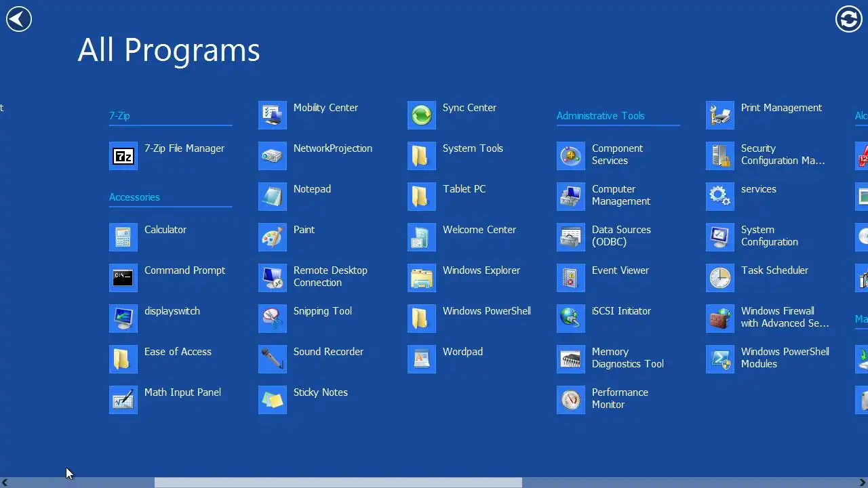Open the Component Services icon

pyautogui.click(x=571, y=156)
